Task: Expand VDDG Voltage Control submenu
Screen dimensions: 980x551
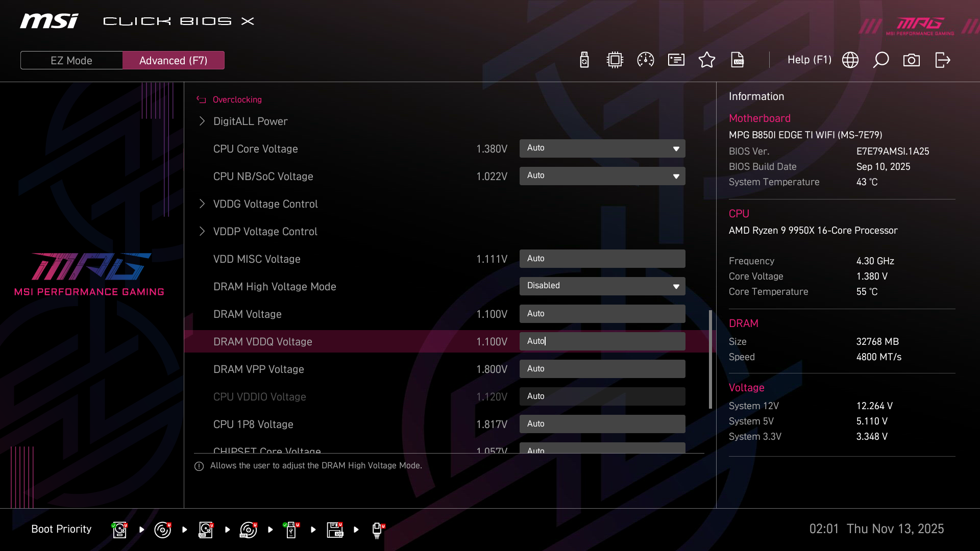Action: [x=265, y=204]
